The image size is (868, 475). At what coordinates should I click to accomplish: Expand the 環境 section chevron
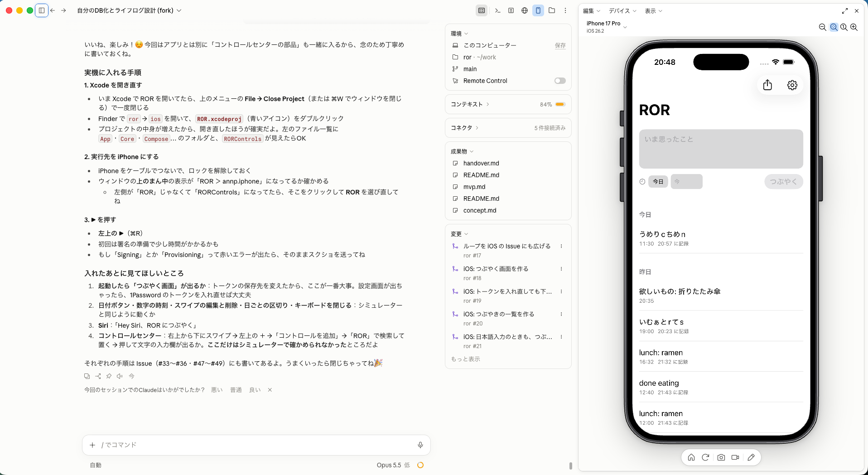tap(466, 34)
